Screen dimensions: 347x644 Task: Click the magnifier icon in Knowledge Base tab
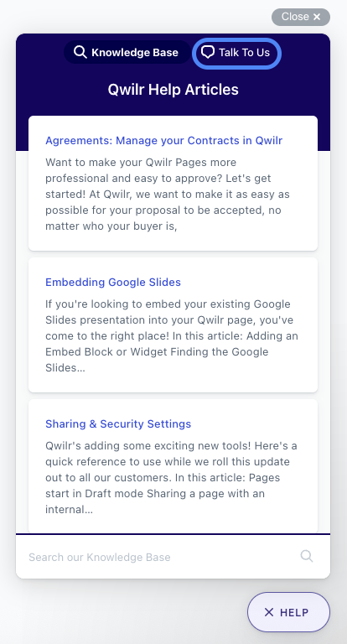80,52
